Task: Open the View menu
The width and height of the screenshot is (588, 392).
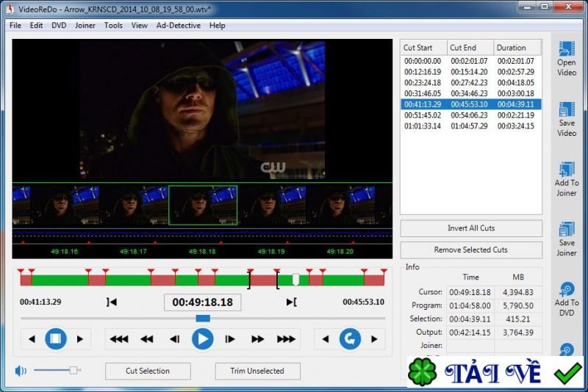Action: 140,26
